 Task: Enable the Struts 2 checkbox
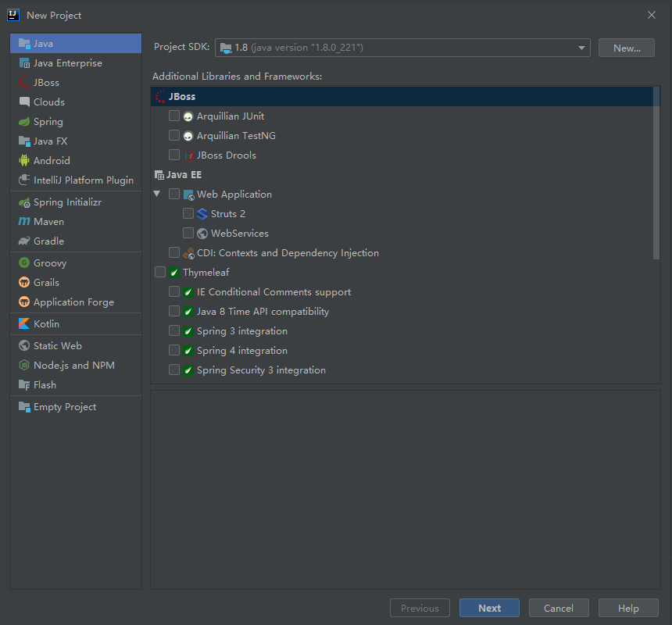tap(188, 213)
